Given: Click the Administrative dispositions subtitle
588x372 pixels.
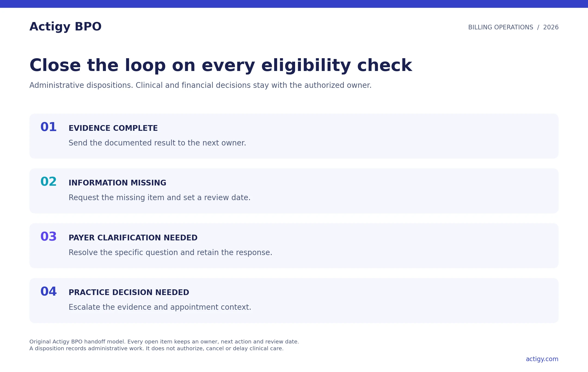Looking at the screenshot, I should 200,85.
